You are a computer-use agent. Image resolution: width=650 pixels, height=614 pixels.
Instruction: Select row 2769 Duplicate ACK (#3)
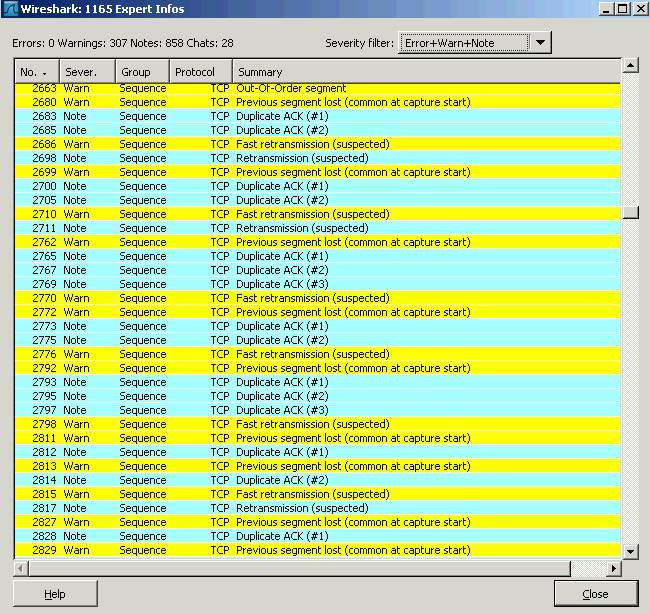318,284
